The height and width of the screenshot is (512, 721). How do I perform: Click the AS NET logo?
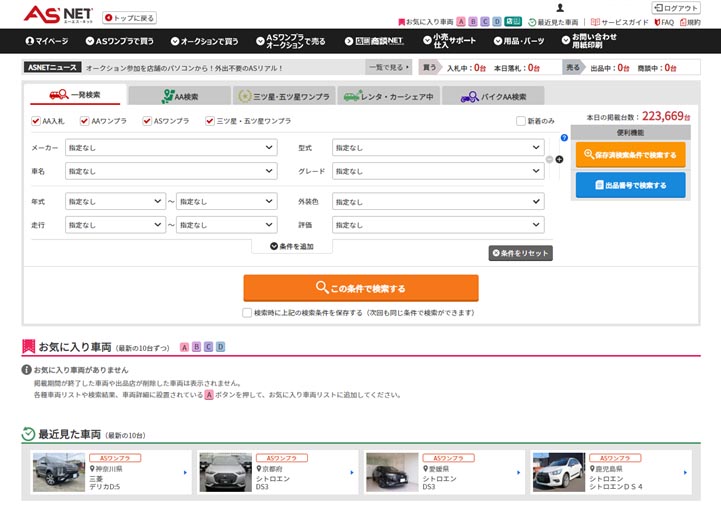[58, 14]
